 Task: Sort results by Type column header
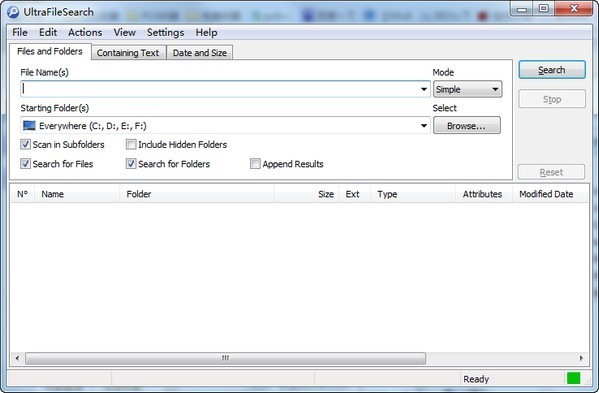(413, 194)
